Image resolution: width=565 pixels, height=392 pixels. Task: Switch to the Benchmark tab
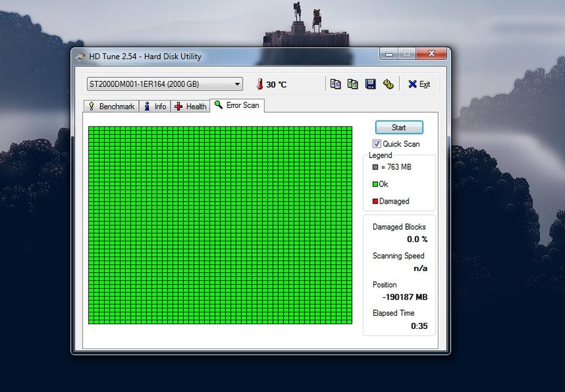point(111,107)
